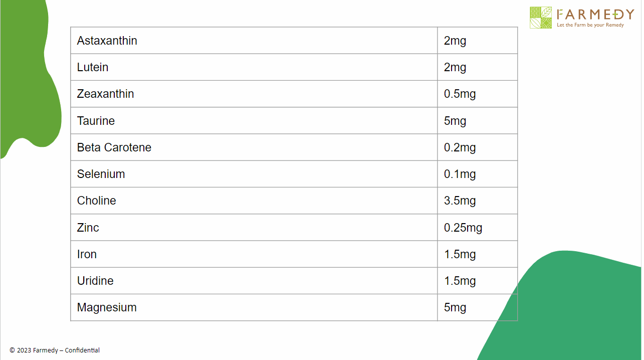Click the Farmedy leaf logo icon
644x360 pixels.
541,18
